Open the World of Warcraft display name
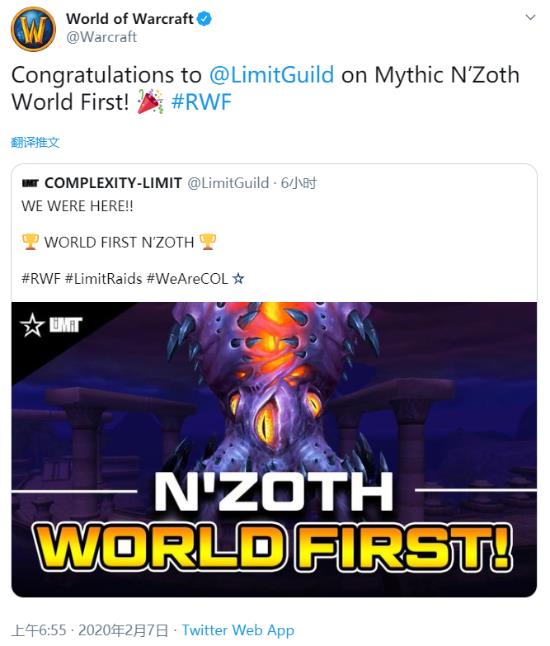The width and height of the screenshot is (550, 646). [129, 19]
